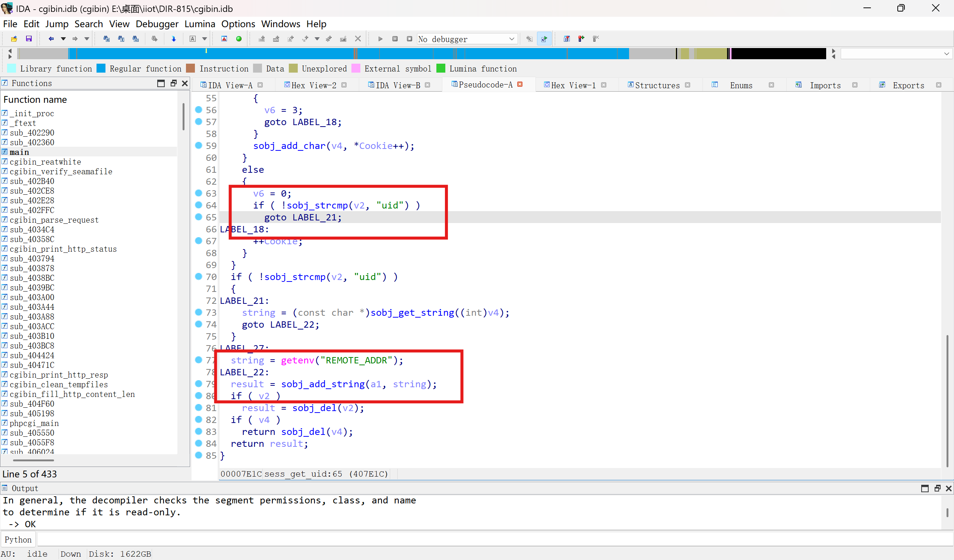
Task: Close the IDA View-B tab
Action: [427, 85]
